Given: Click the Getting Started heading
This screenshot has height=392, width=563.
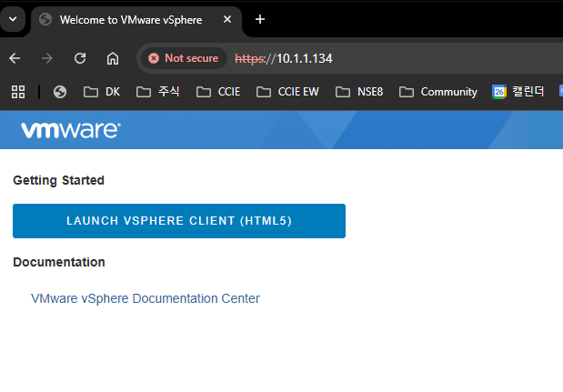Looking at the screenshot, I should (x=58, y=180).
